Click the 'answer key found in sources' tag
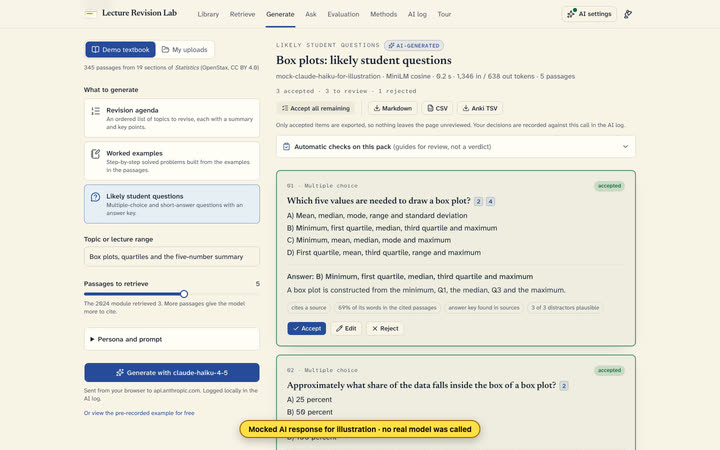 click(x=484, y=308)
